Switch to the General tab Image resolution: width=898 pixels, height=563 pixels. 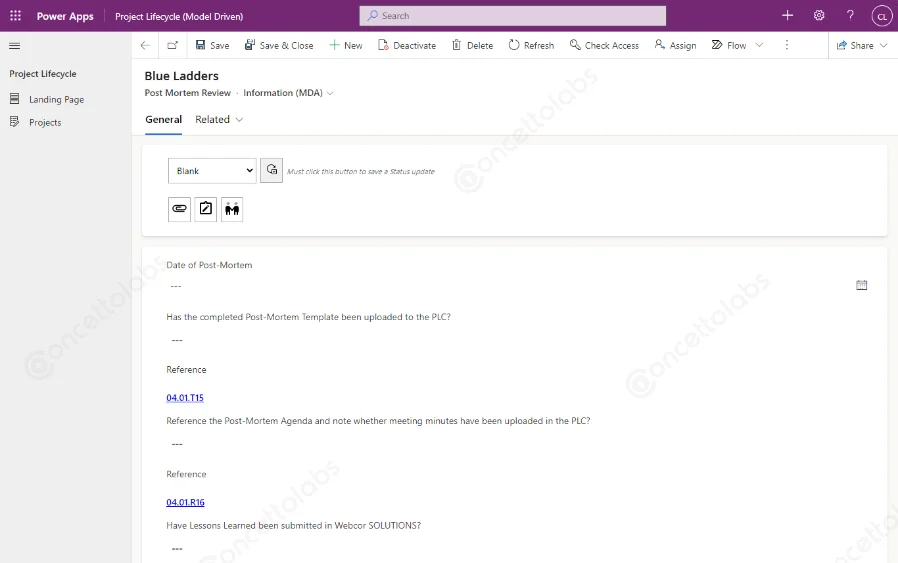163,120
